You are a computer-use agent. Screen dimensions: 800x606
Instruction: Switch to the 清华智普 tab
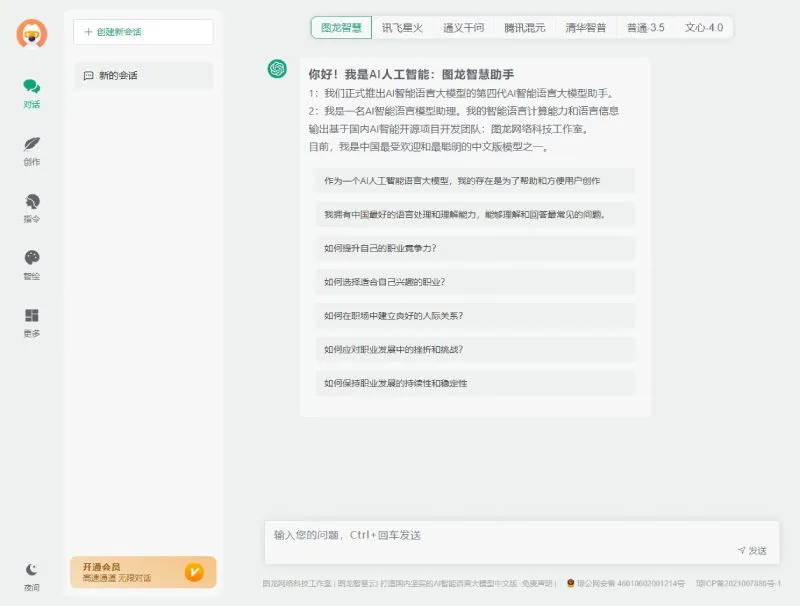(586, 28)
